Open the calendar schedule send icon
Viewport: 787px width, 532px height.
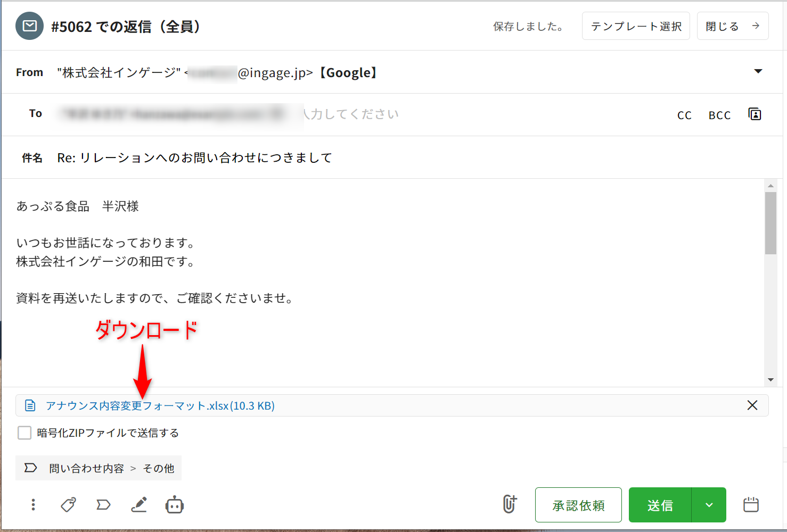click(x=751, y=504)
